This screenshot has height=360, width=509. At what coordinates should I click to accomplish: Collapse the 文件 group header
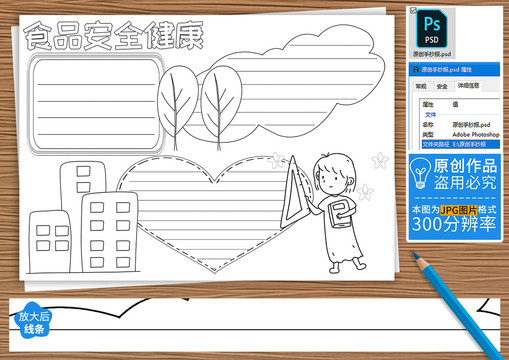pyautogui.click(x=430, y=115)
